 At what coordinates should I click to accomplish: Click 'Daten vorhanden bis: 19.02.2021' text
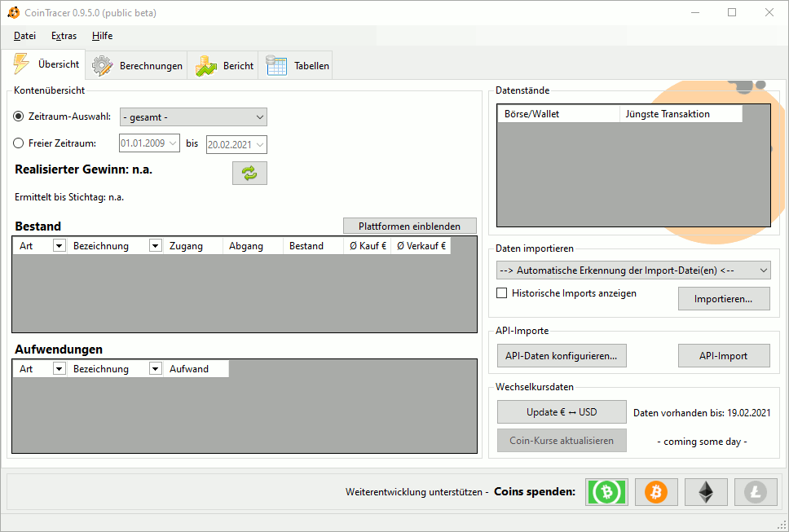click(702, 413)
